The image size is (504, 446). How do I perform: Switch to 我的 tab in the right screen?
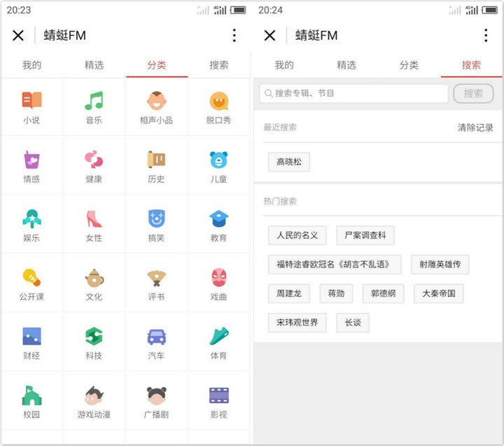click(x=284, y=65)
